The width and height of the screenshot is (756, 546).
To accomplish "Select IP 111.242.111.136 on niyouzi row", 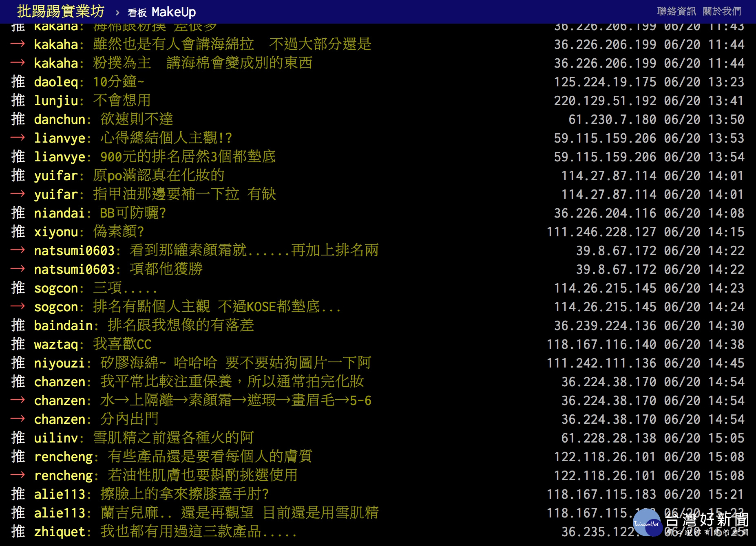I will (601, 363).
